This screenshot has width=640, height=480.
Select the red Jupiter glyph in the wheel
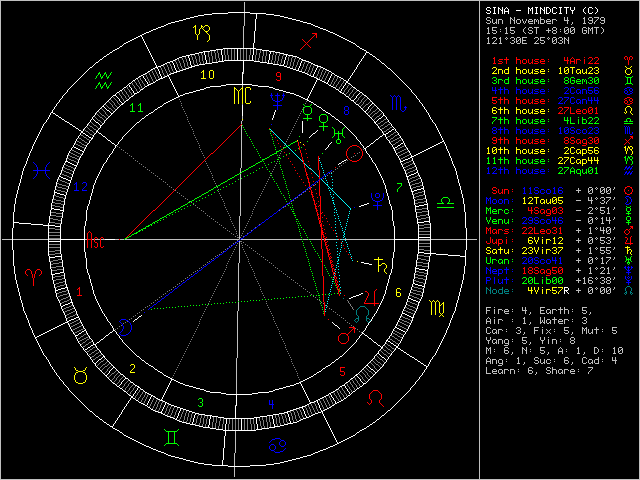pos(372,298)
